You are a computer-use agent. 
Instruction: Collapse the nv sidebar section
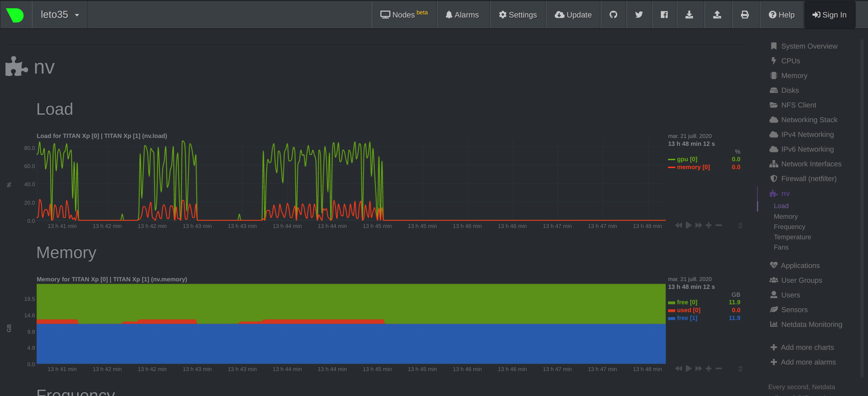(780, 193)
